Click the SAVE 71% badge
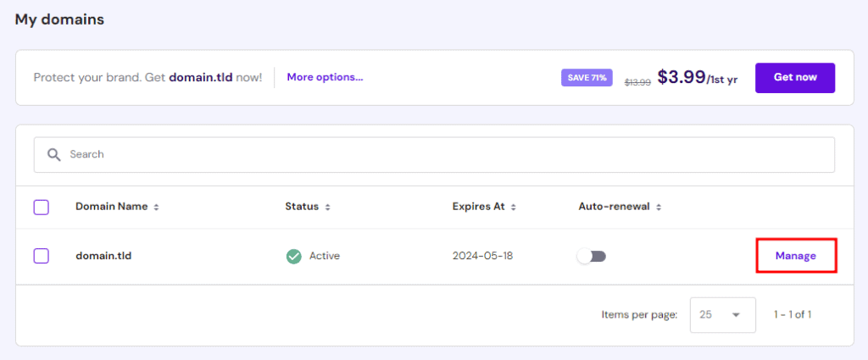868x360 pixels. tap(587, 78)
